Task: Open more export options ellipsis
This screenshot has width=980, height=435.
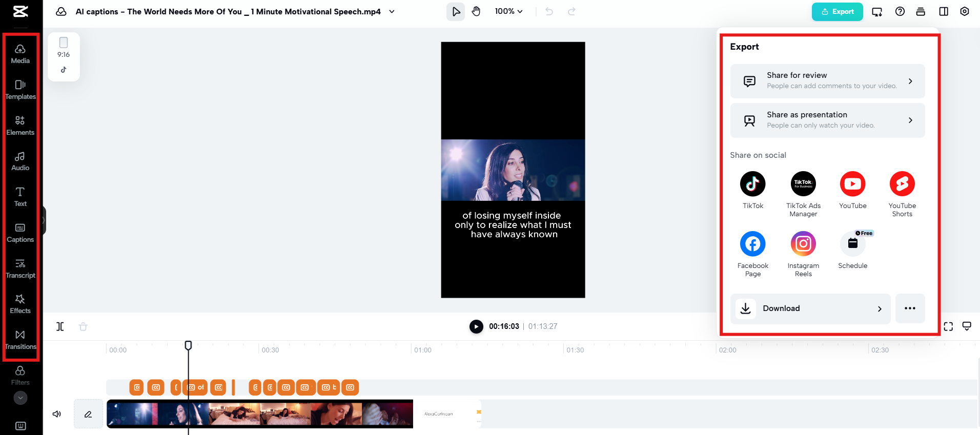Action: pos(910,308)
